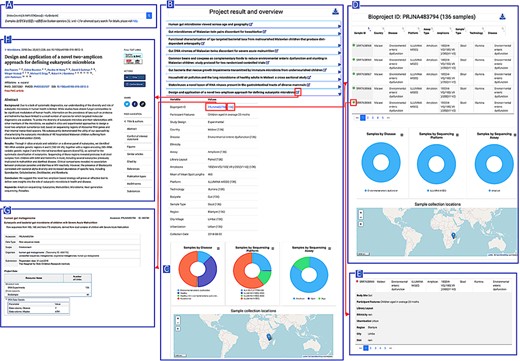520x361 pixels.
Task: Collapse 'Design and application of a novel two-amplicon approach' row
Action: (x=339, y=94)
